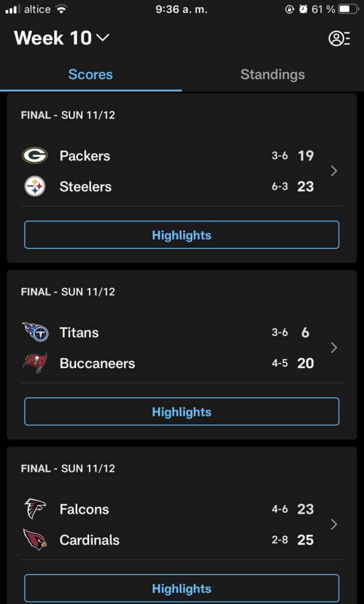Expand Falcons vs Cardinals game details chevron

click(x=334, y=524)
